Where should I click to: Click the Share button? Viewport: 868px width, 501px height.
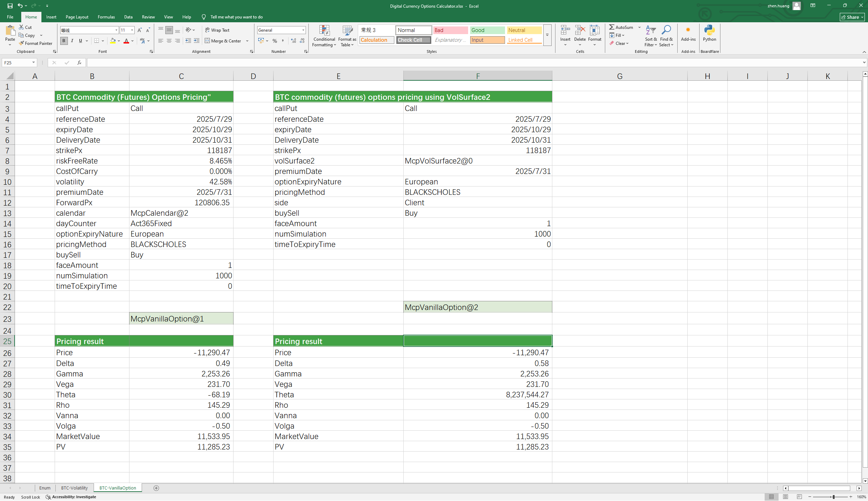click(852, 17)
